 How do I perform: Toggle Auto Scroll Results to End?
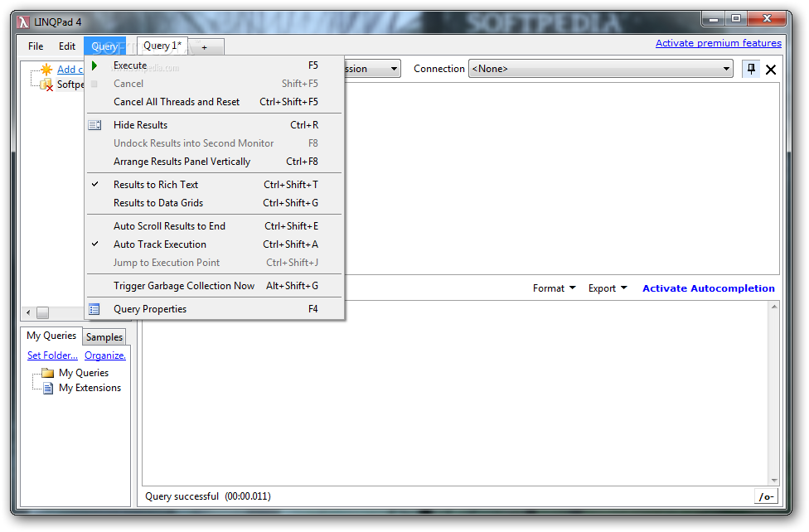[x=215, y=226]
